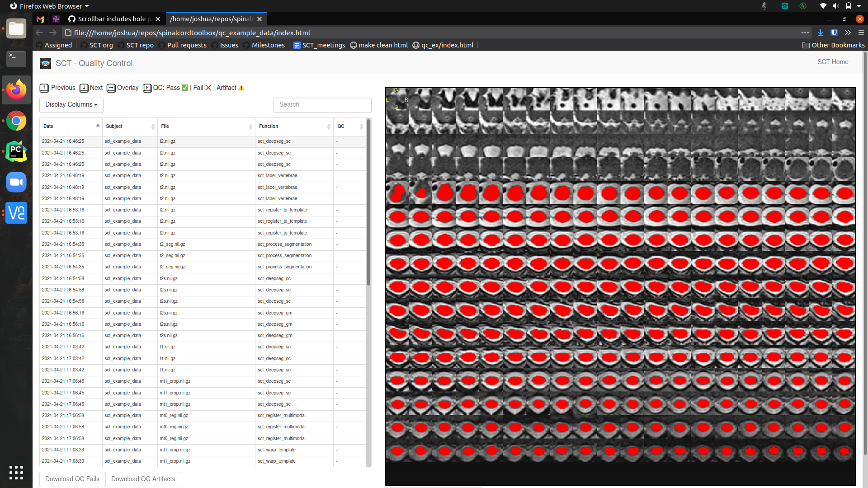This screenshot has height=488, width=868.
Task: Expand the Display Columns dropdown
Action: (71, 105)
